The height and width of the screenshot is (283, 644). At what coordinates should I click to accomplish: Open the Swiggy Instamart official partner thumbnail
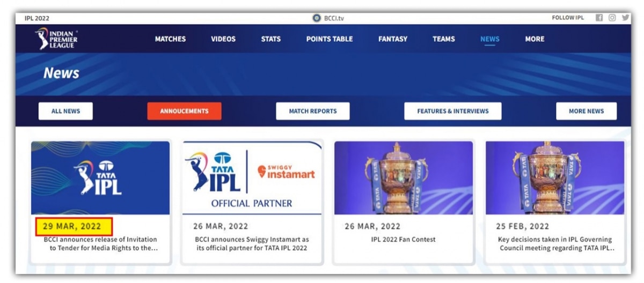pyautogui.click(x=252, y=178)
